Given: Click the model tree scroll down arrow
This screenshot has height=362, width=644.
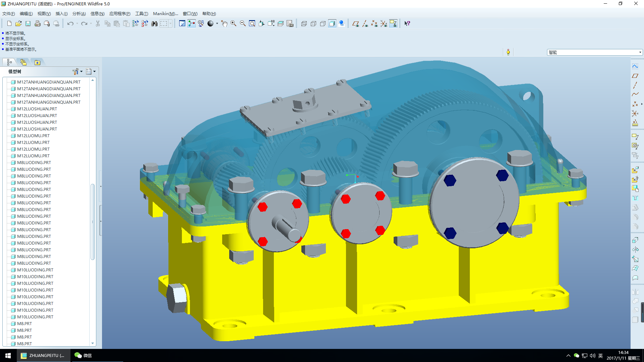Looking at the screenshot, I should pos(93,343).
